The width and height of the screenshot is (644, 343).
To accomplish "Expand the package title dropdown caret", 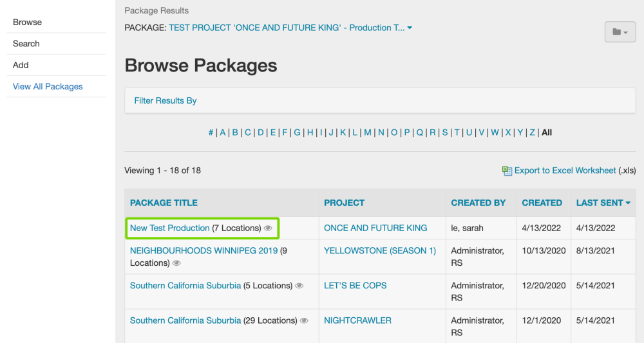I will click(410, 28).
